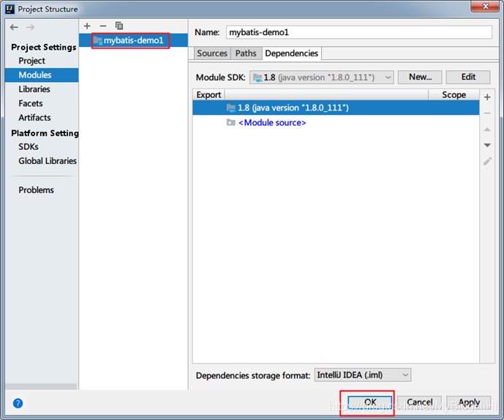Open help via question mark icon
This screenshot has height=420, width=504.
(18, 403)
